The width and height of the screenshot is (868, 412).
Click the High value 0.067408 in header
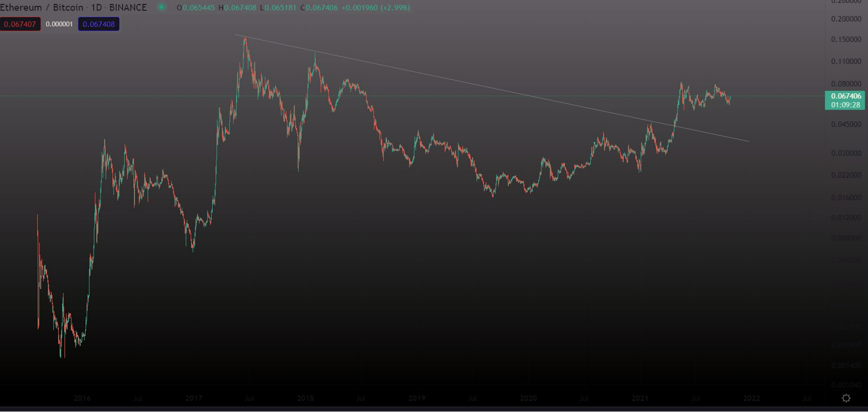(x=240, y=8)
